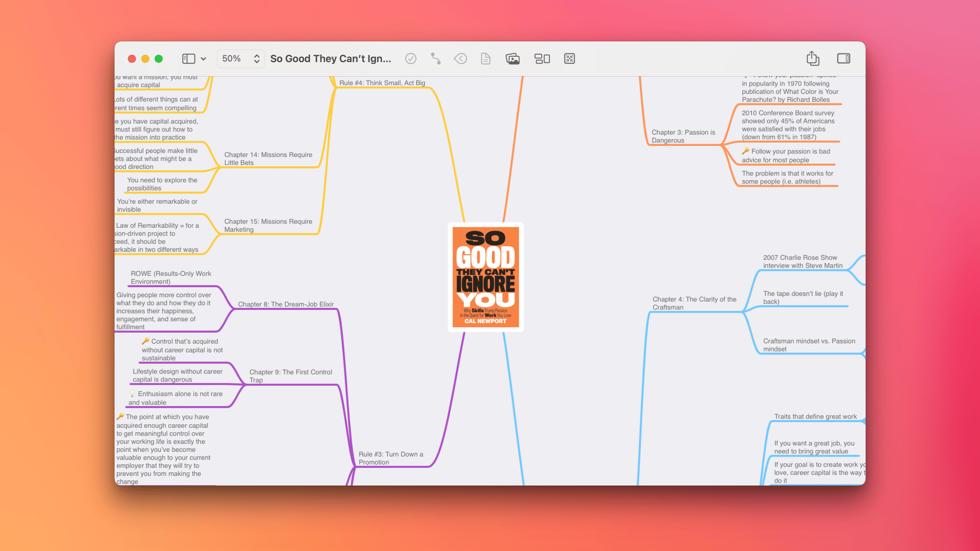Image resolution: width=980 pixels, height=551 pixels.
Task: Toggle the left sidebar panel icon
Action: [188, 59]
